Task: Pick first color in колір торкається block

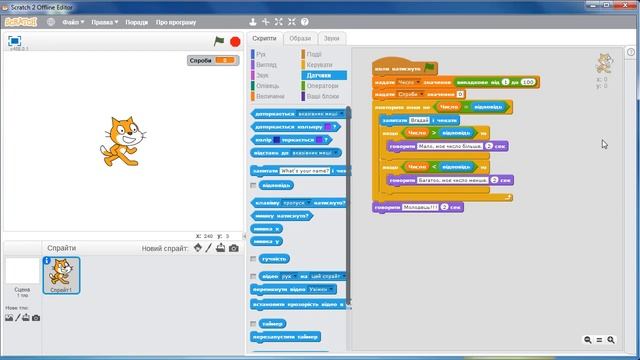Action: [x=276, y=140]
